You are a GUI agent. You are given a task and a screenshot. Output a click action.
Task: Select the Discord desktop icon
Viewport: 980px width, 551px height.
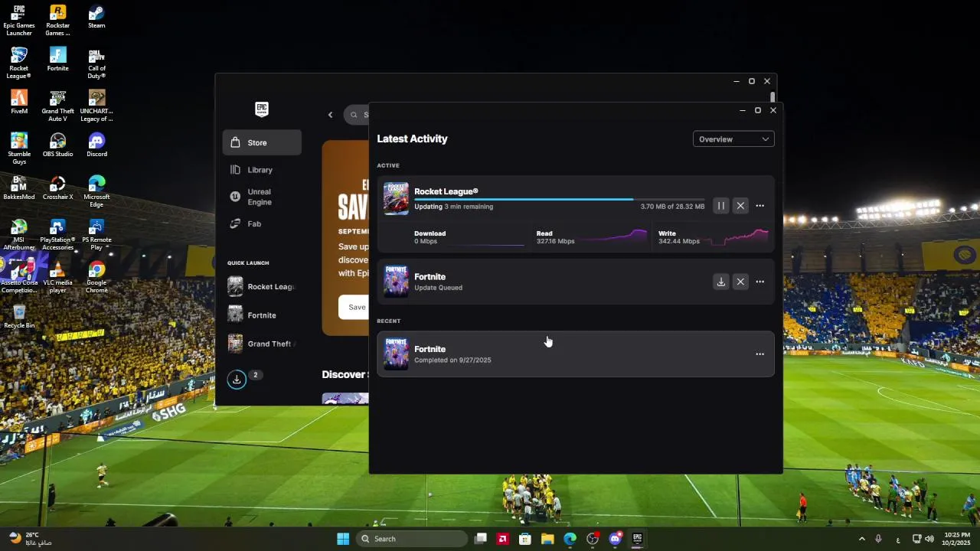pyautogui.click(x=96, y=145)
